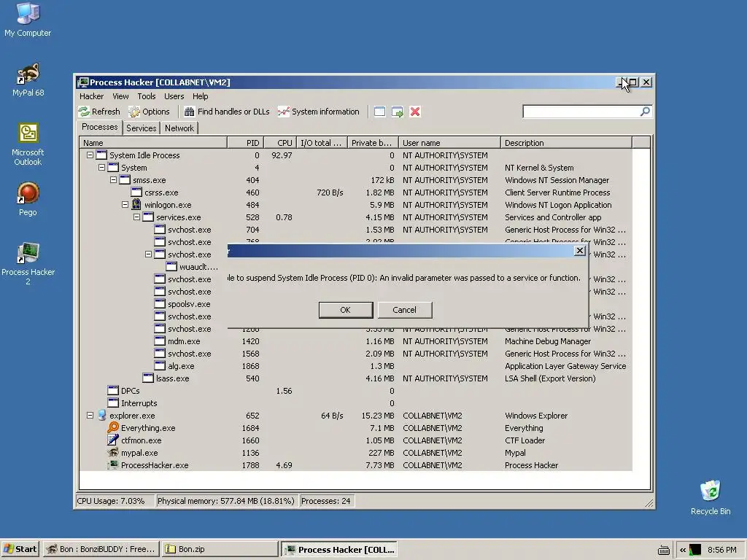Click the Start button
The width and height of the screenshot is (747, 560).
click(20, 549)
